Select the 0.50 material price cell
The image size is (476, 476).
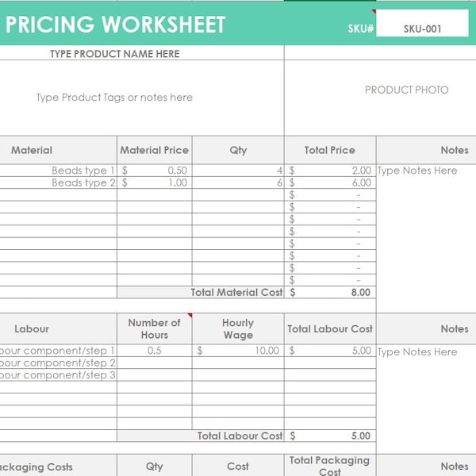(x=155, y=171)
